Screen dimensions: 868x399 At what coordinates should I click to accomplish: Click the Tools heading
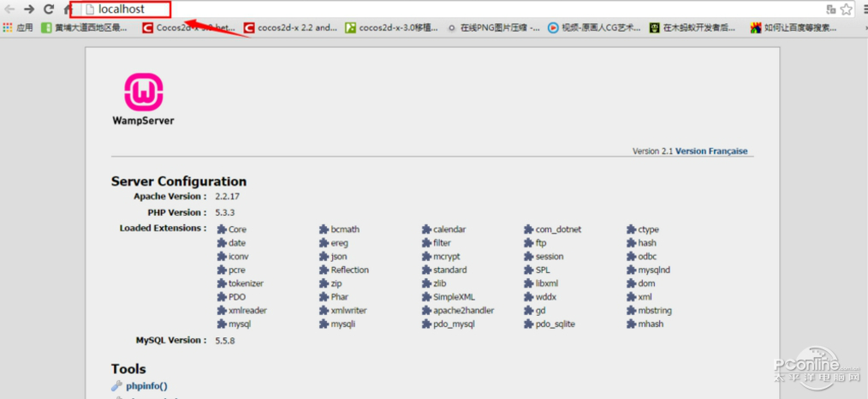coord(128,368)
